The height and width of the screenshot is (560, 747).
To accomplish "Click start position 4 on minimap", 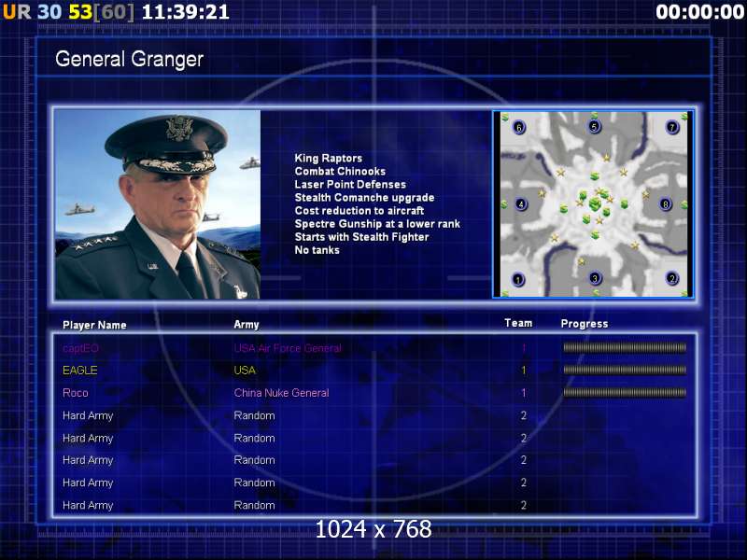I will coord(521,204).
